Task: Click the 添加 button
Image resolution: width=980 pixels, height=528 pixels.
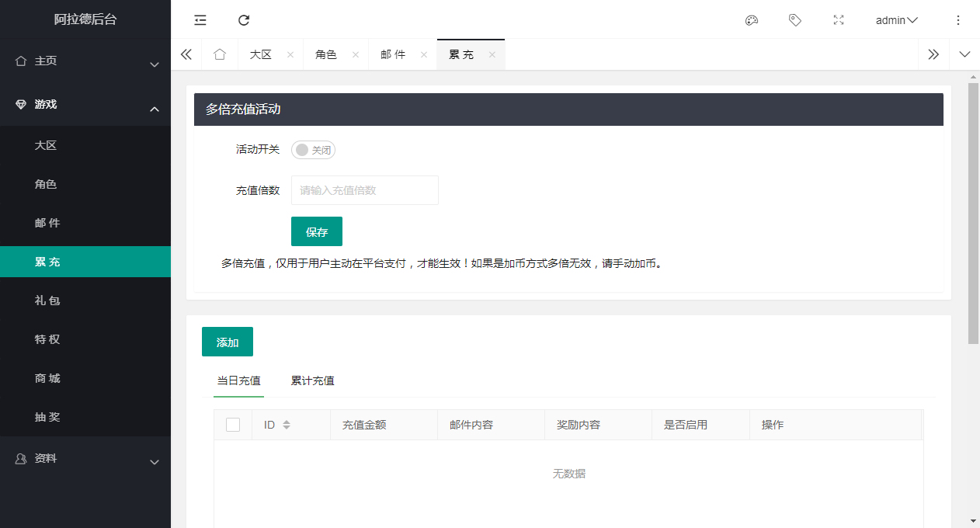Action: (227, 342)
